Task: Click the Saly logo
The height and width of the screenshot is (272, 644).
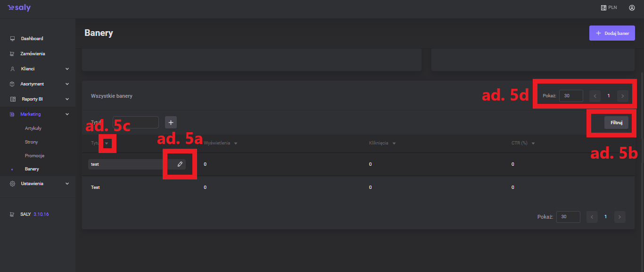Action: (x=19, y=8)
